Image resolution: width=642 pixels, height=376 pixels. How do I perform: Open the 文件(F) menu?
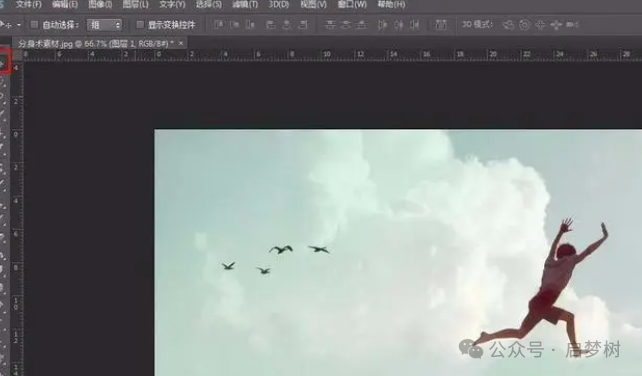[29, 5]
